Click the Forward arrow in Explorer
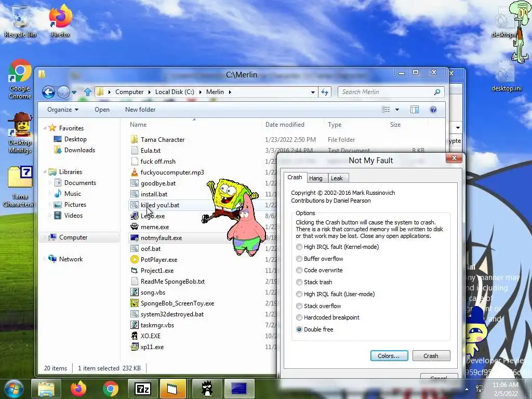The width and height of the screenshot is (532, 399). tap(63, 92)
